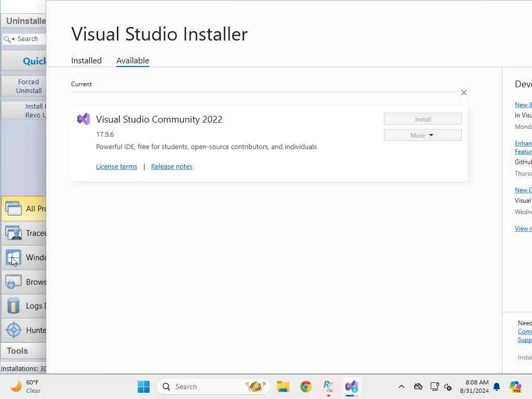Expand the More dropdown button

pos(423,135)
